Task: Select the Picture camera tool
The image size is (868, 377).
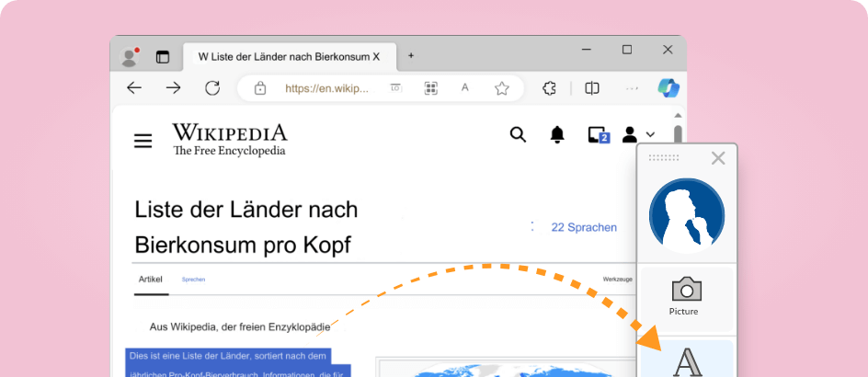Action: (x=687, y=300)
